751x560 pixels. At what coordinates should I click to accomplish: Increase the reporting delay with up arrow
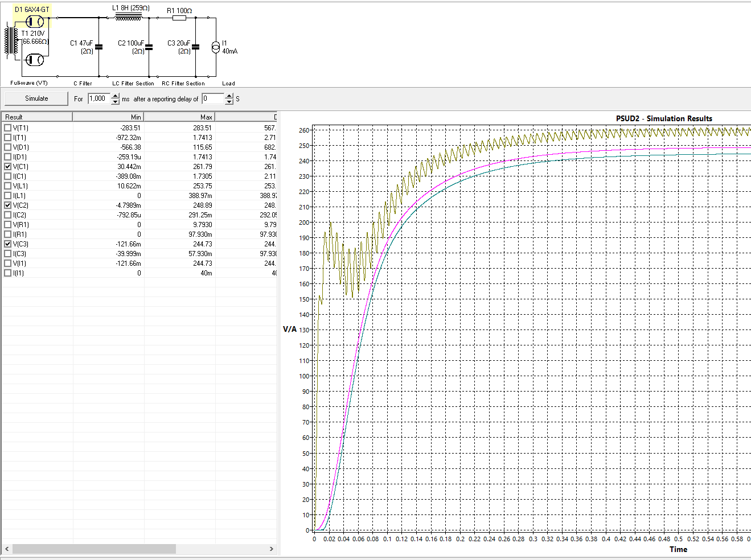(229, 96)
